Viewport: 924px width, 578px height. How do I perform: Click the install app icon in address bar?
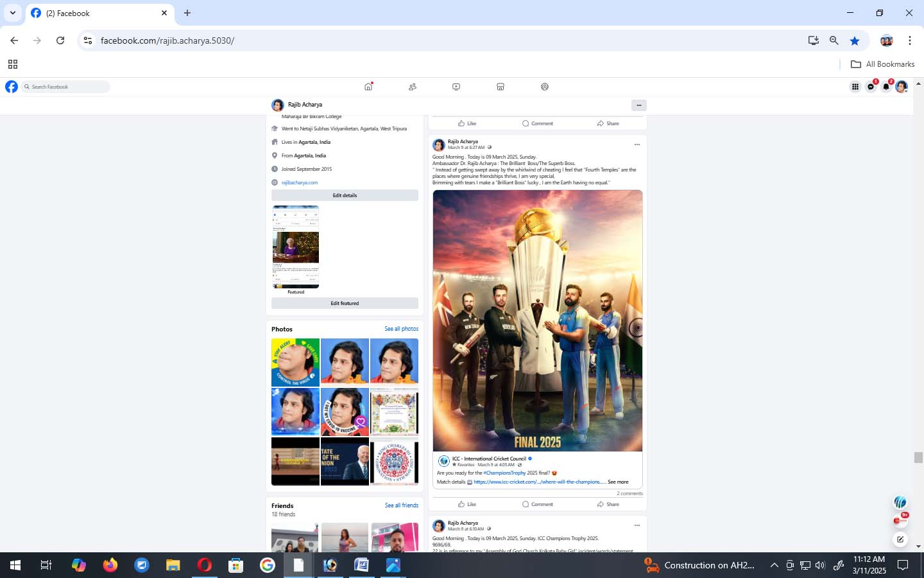814,40
